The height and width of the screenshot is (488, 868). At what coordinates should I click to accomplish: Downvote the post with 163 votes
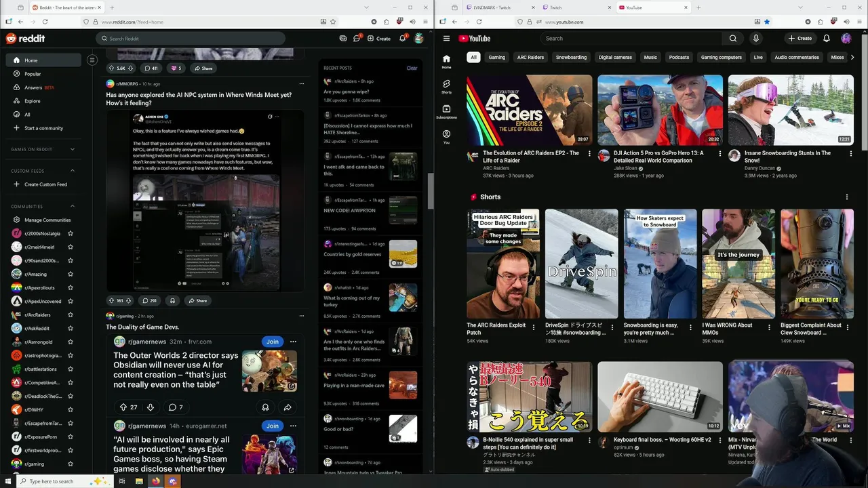129,300
